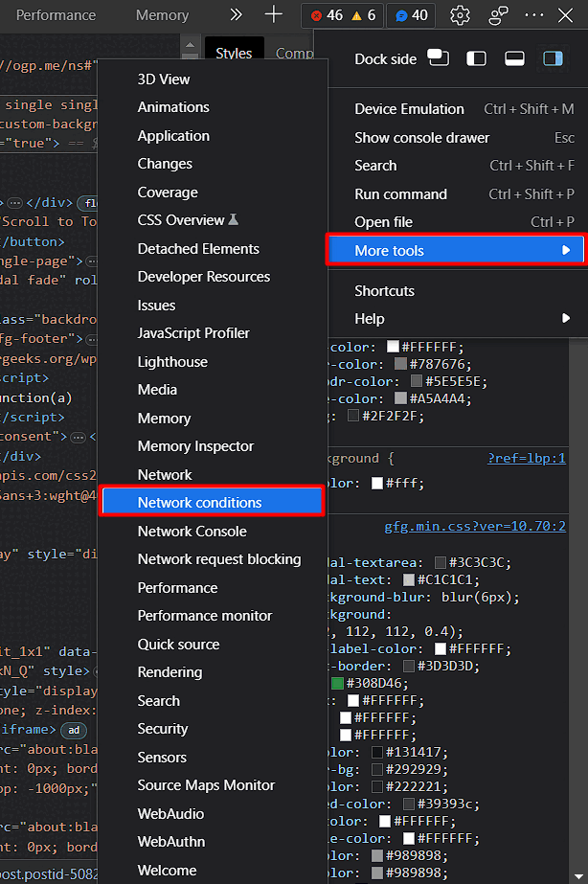Switch to the Styles tab
This screenshot has width=588, height=884.
(x=234, y=54)
